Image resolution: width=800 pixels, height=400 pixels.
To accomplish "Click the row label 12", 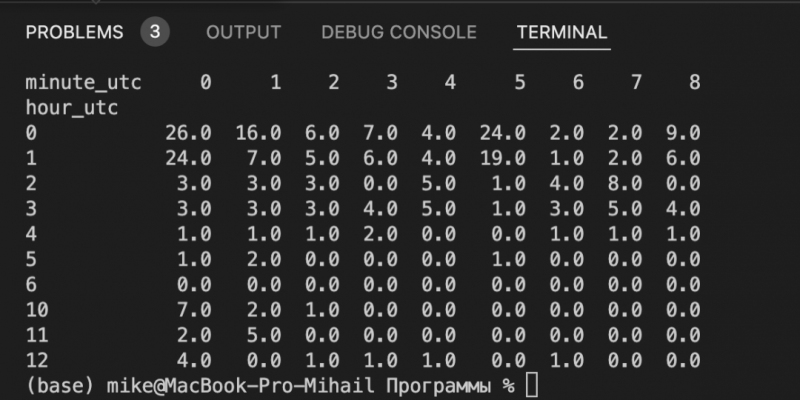I will tap(37, 360).
